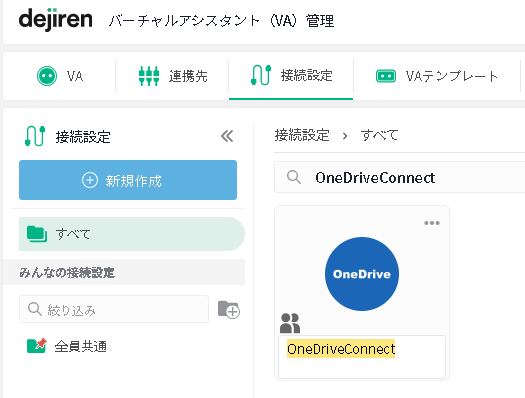Screen dimensions: 525x398
Task: Click the search magnifier icon
Action: (x=294, y=177)
